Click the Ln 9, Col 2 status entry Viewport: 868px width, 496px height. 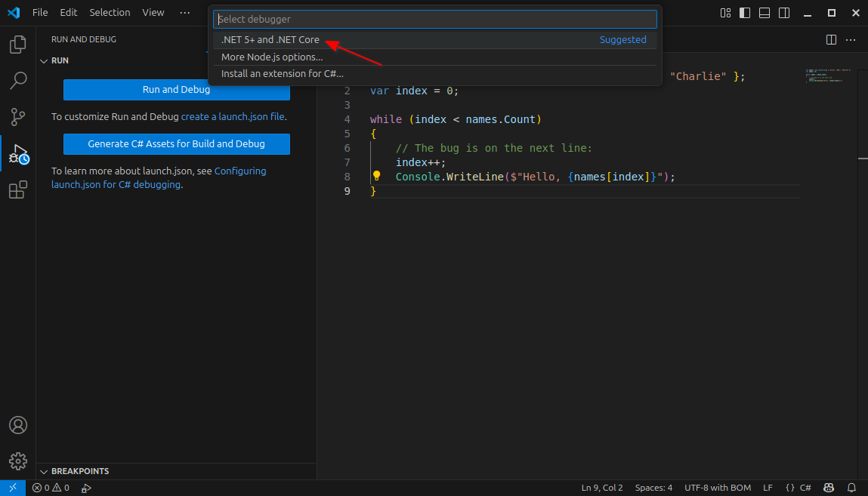(602, 488)
